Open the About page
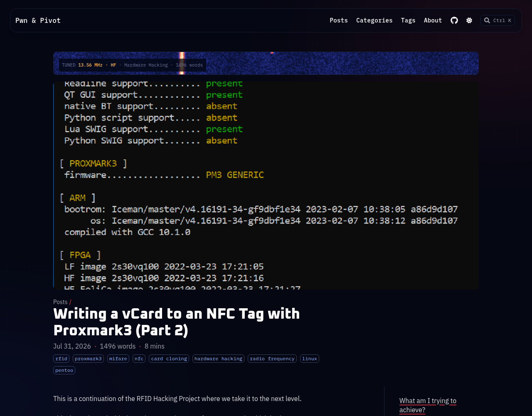 433,20
